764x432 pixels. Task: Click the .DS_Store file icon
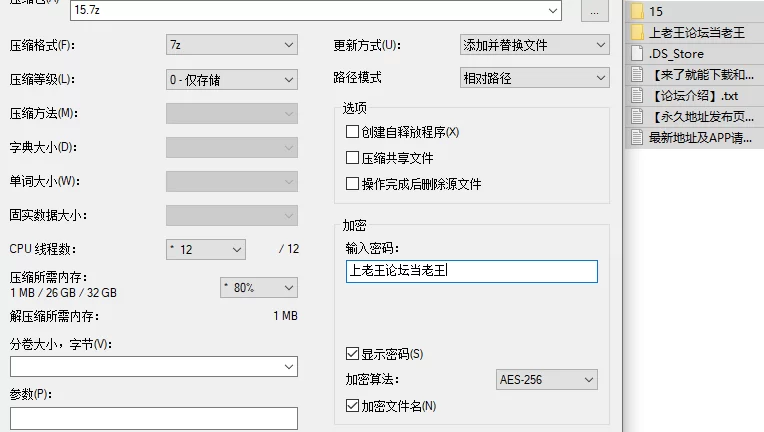(x=637, y=53)
